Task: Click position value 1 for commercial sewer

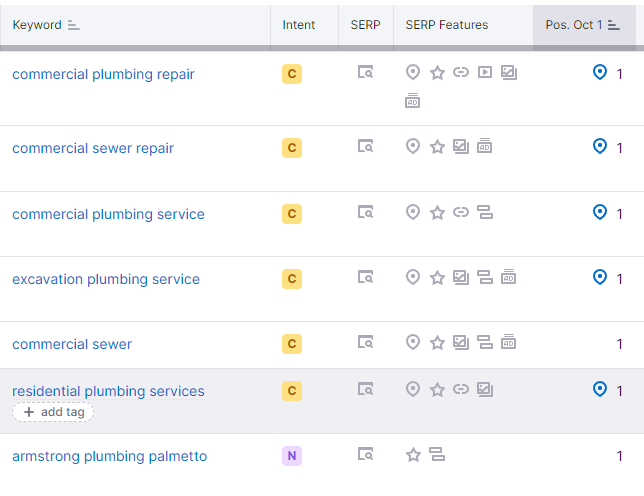Action: [619, 344]
